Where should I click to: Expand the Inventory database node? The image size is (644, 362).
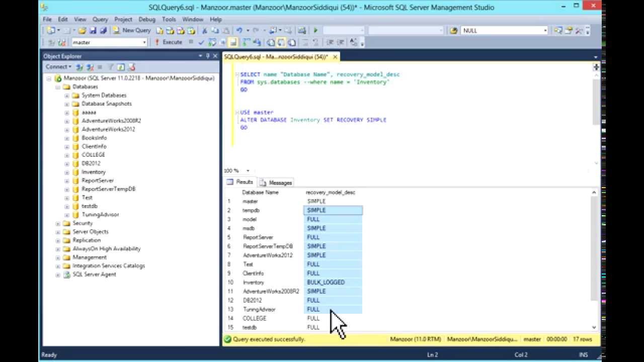67,172
